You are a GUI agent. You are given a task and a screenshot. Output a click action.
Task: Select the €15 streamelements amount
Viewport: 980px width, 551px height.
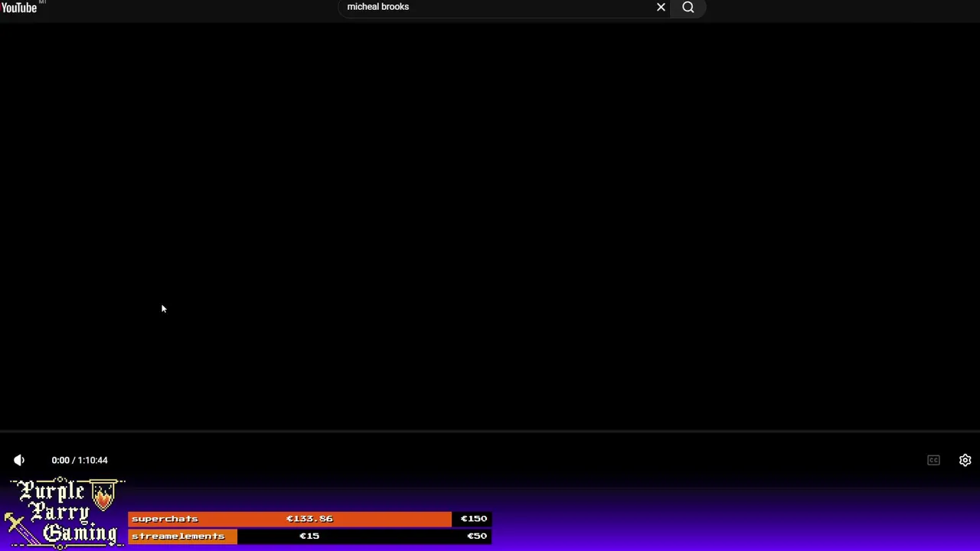(x=309, y=536)
